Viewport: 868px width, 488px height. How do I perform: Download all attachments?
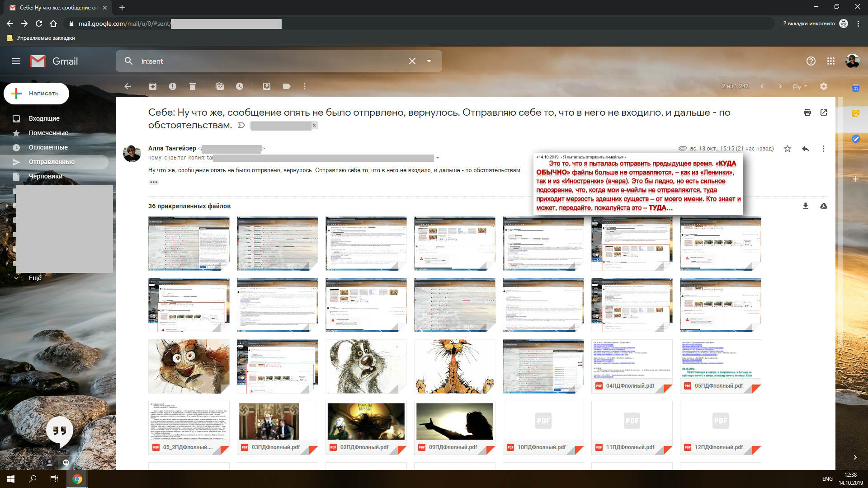click(x=806, y=206)
